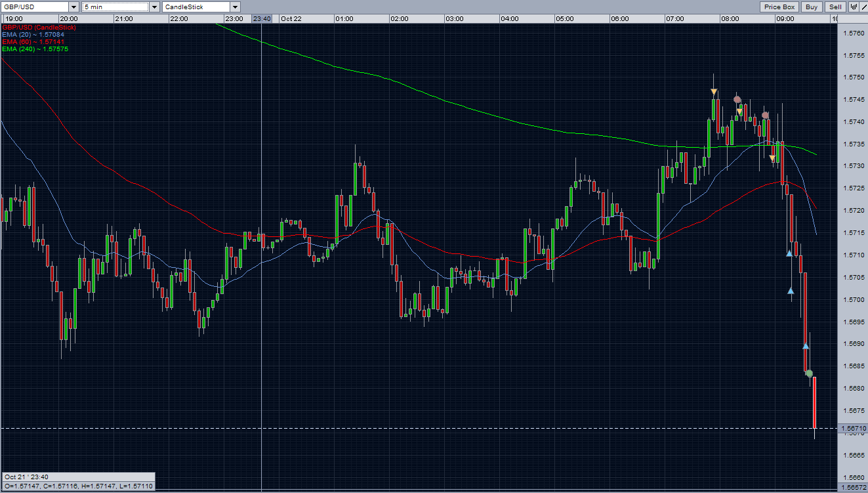Screen dimensions: 868x493
Task: Click the blue triangle marker at 1.5710
Action: (789, 253)
